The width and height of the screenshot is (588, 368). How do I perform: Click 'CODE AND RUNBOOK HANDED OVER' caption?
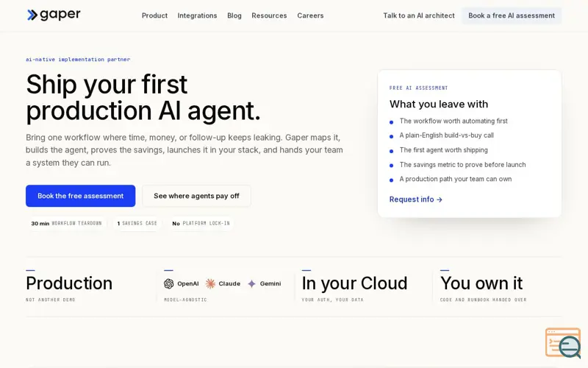(484, 300)
